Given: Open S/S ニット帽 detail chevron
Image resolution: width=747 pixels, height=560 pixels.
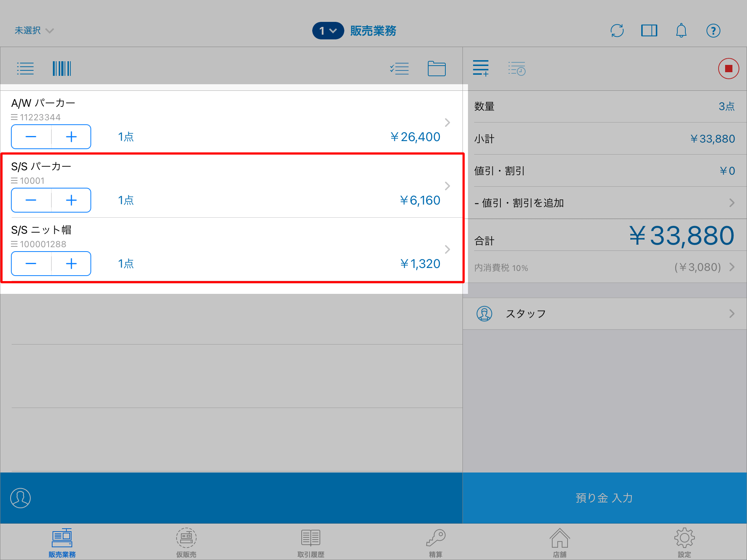Looking at the screenshot, I should (448, 249).
